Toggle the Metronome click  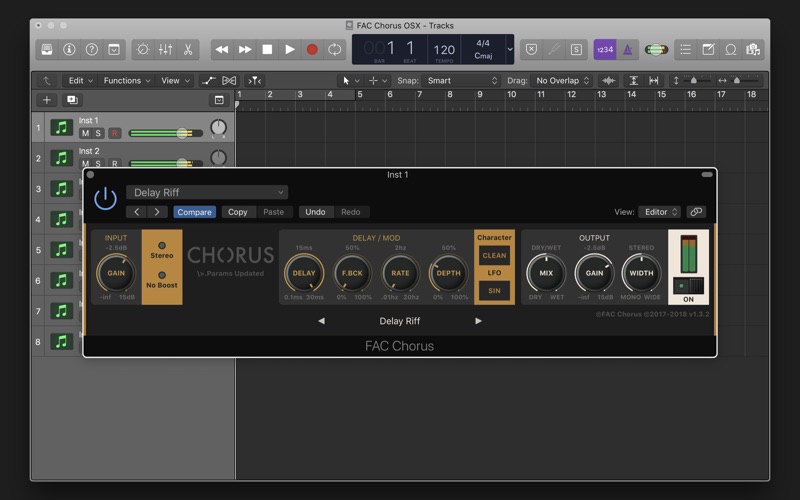coord(628,49)
